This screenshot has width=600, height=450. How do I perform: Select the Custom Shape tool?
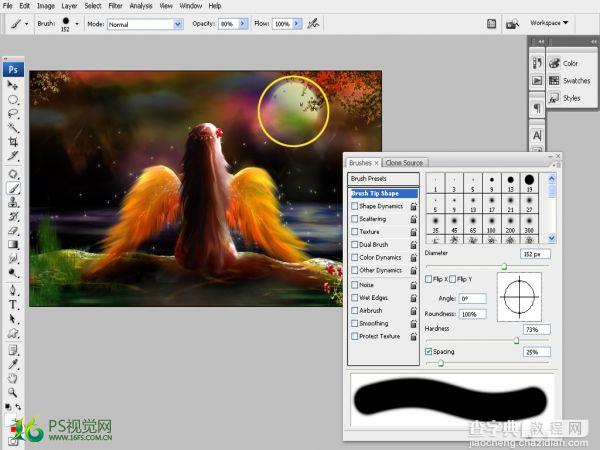pos(13,333)
